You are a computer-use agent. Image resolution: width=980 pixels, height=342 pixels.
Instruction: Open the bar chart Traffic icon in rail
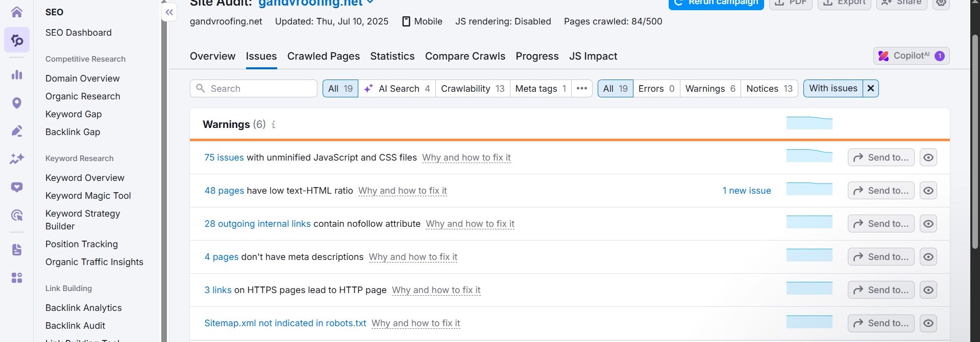point(17,75)
